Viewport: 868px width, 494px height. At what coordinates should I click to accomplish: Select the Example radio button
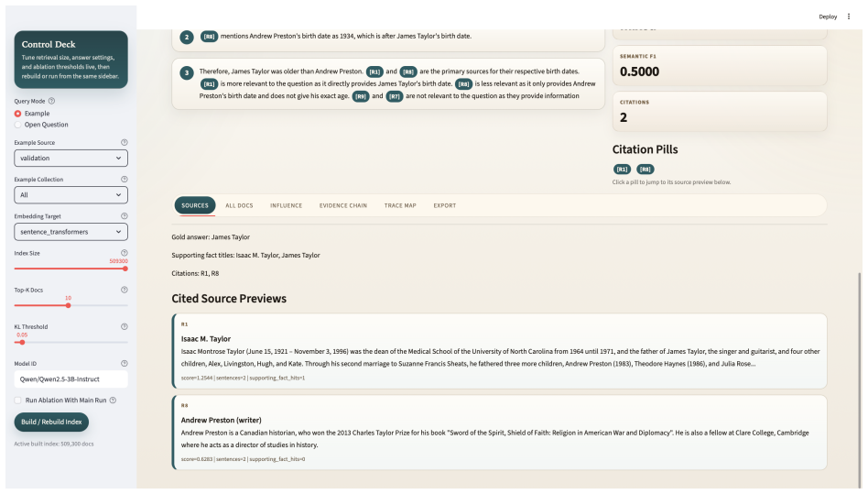tap(17, 114)
